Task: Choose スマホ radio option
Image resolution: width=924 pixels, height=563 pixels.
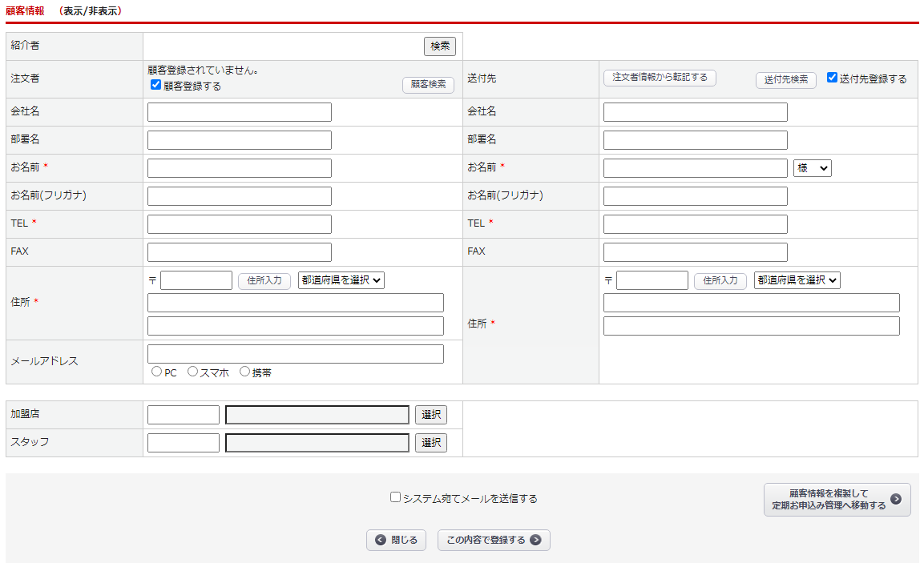Action: pyautogui.click(x=192, y=372)
